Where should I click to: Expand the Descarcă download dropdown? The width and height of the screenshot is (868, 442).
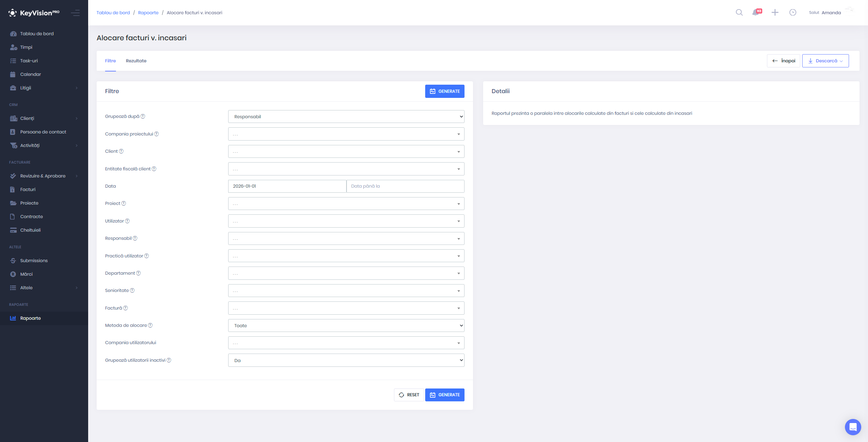(825, 61)
